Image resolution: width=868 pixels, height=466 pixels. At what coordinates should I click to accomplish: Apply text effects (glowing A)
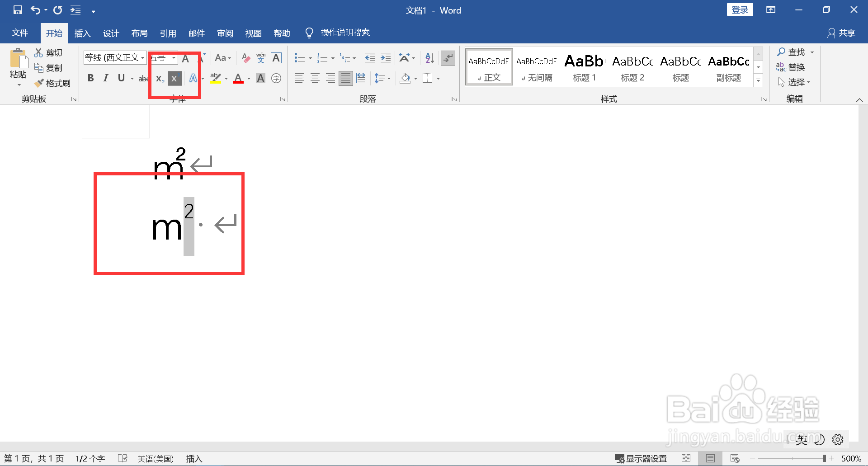[193, 78]
